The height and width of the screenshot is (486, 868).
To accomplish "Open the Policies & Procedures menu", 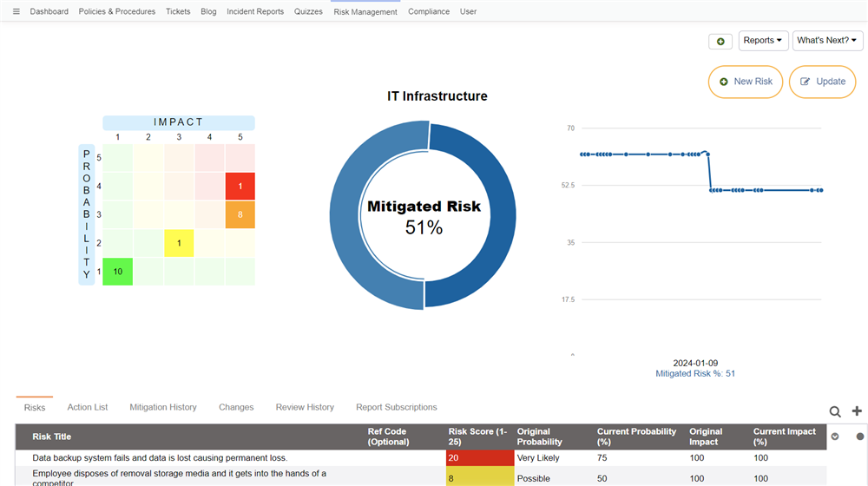I will tap(117, 11).
